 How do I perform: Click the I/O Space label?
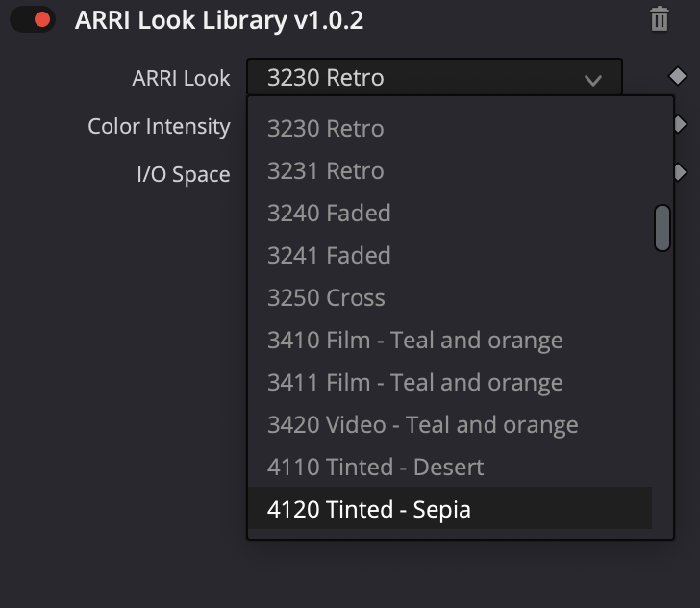pyautogui.click(x=184, y=174)
